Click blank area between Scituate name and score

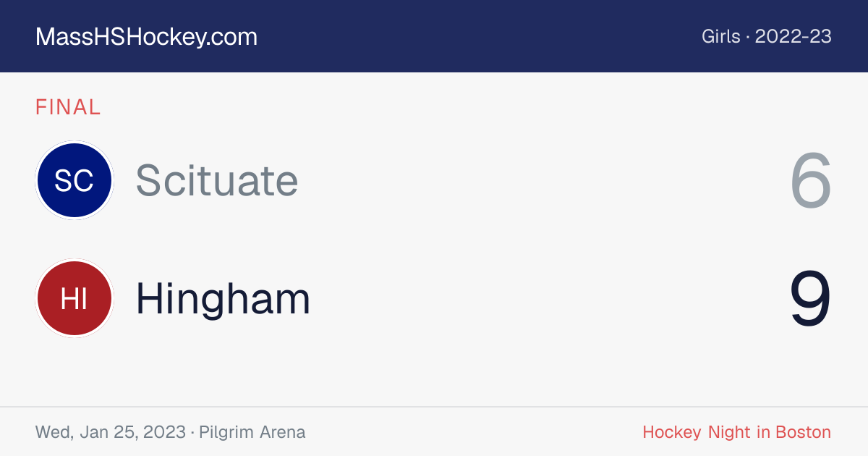click(542, 180)
